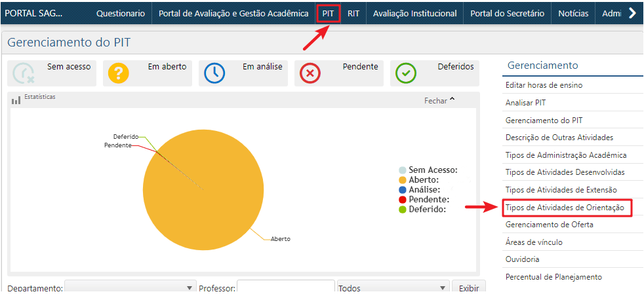Click the green checkmark 'Deferidos' icon
This screenshot has height=296, width=644.
(405, 73)
